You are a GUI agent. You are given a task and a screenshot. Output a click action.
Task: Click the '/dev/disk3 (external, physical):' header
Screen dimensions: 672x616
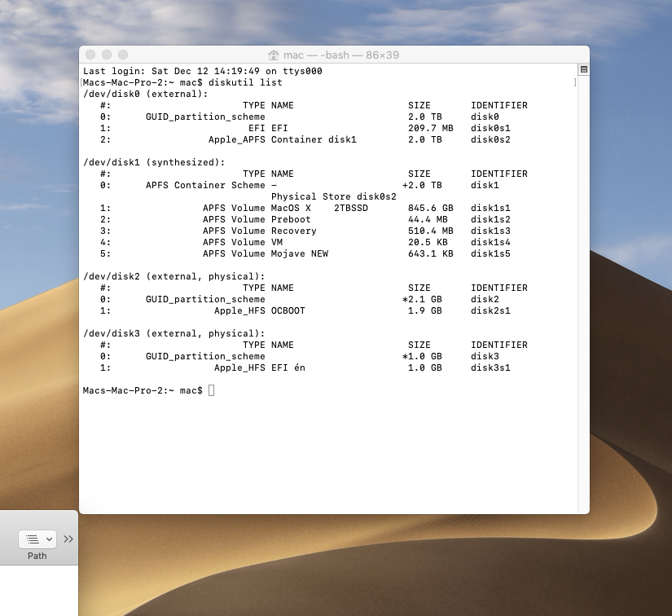pos(174,333)
